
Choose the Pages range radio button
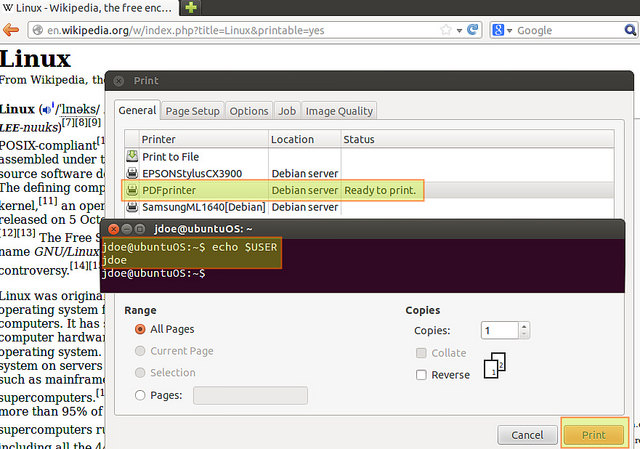[140, 395]
